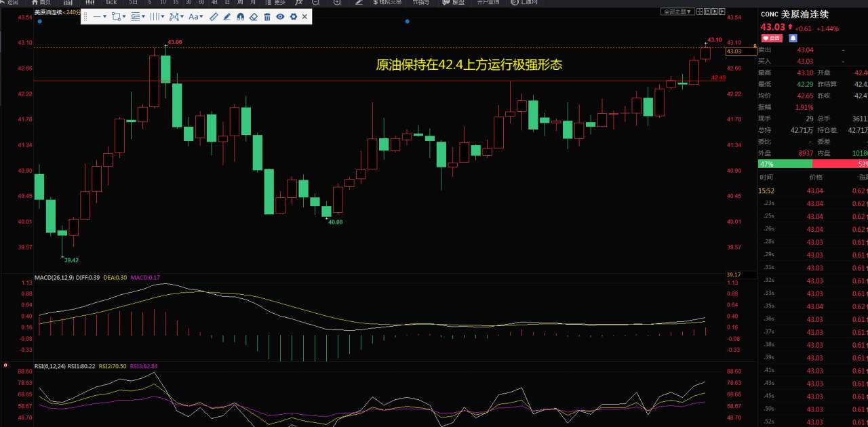The height and width of the screenshot is (427, 868).
Task: Open 汇通网 link in top bar
Action: point(524,3)
